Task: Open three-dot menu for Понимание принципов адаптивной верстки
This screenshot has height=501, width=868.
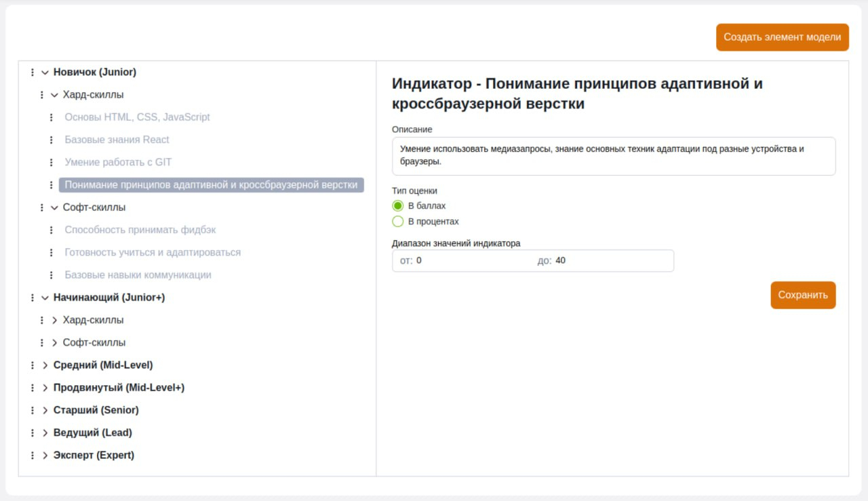Action: click(51, 185)
